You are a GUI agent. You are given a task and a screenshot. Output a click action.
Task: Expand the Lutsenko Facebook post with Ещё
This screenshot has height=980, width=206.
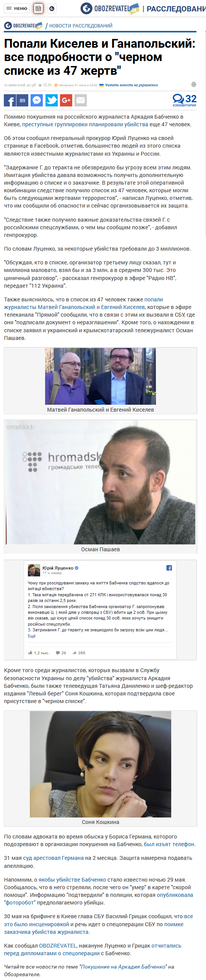tap(32, 636)
